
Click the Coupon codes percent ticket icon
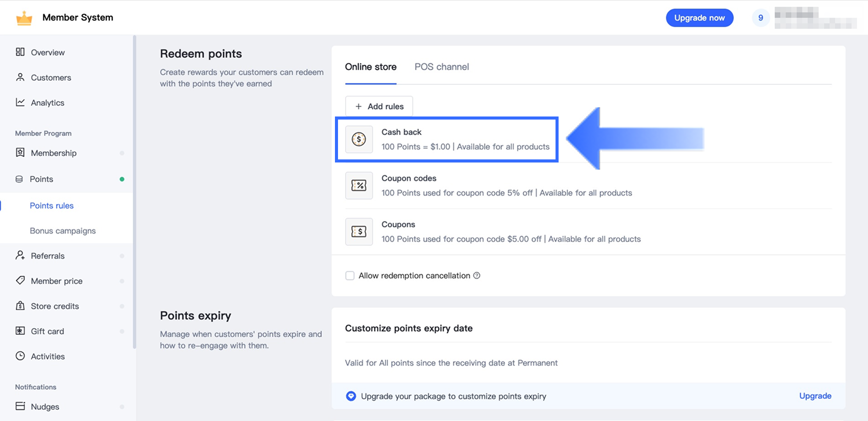(359, 185)
